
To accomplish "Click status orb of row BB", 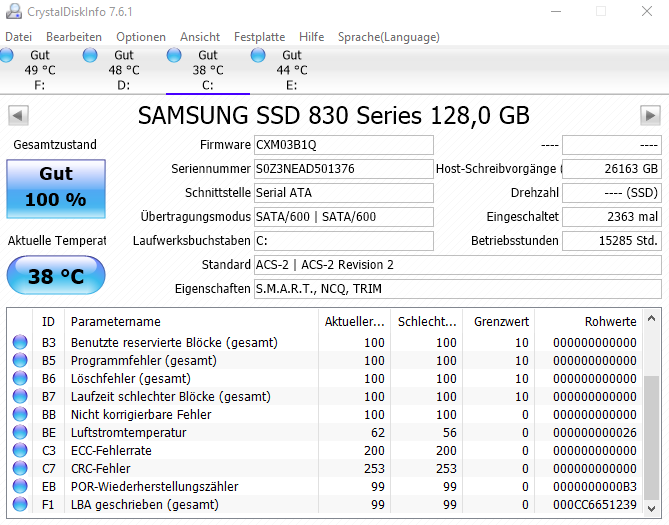I will (x=20, y=414).
